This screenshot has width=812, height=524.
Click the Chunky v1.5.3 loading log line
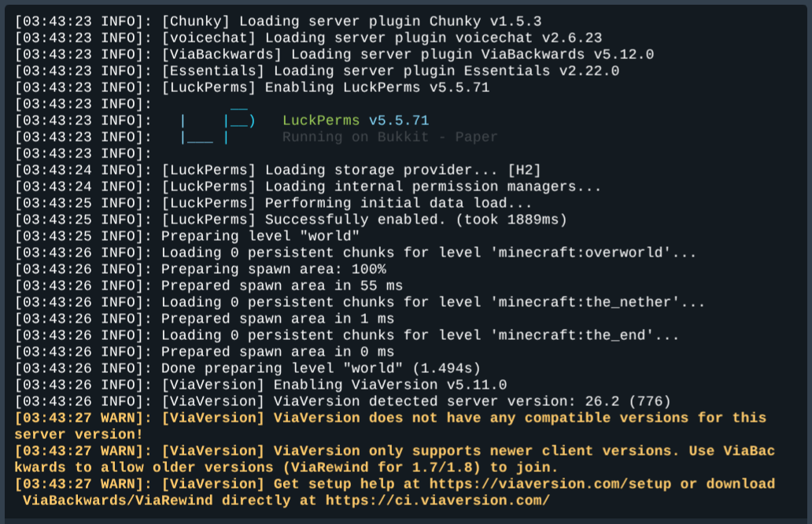click(278, 21)
